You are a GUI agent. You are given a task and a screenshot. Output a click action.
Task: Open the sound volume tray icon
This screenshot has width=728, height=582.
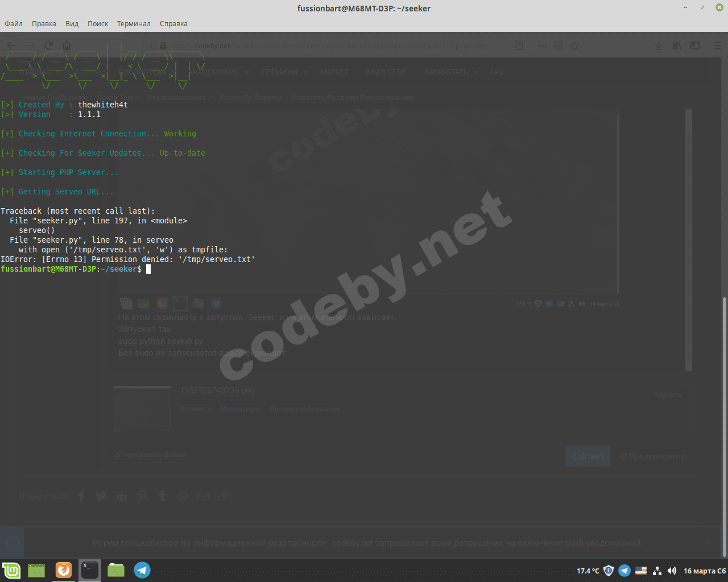tap(672, 571)
